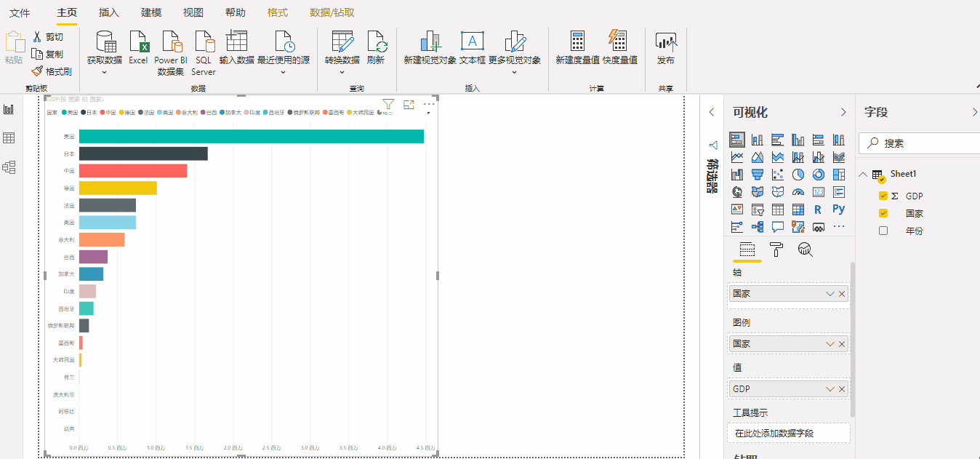Screen dimensions: 980x459
Task: Choose the R script visual
Action: coord(818,209)
